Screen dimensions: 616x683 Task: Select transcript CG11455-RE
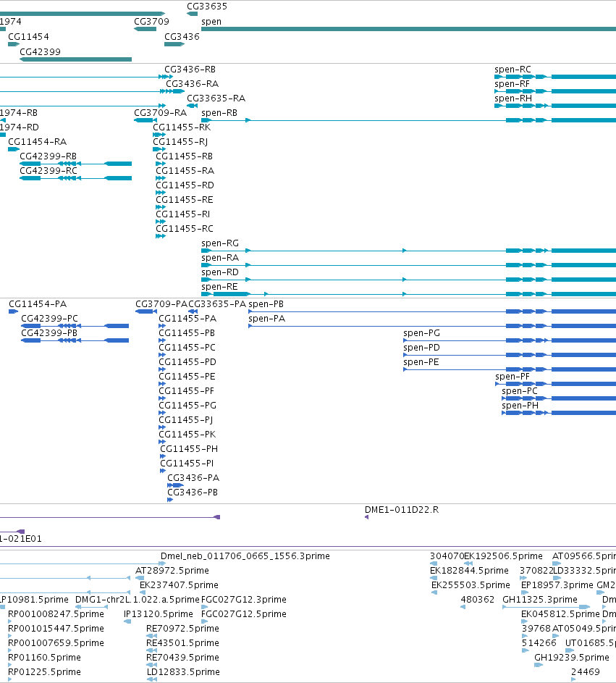tap(161, 207)
